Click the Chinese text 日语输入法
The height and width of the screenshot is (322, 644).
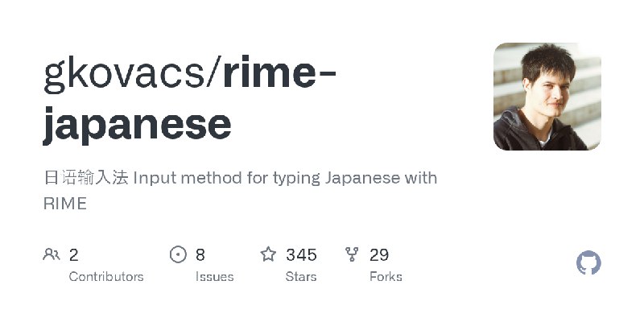85,178
